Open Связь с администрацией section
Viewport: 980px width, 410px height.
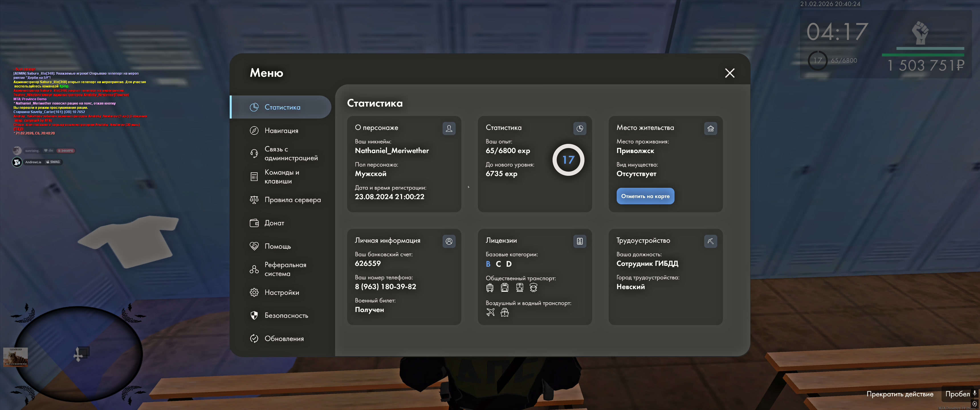pos(291,153)
